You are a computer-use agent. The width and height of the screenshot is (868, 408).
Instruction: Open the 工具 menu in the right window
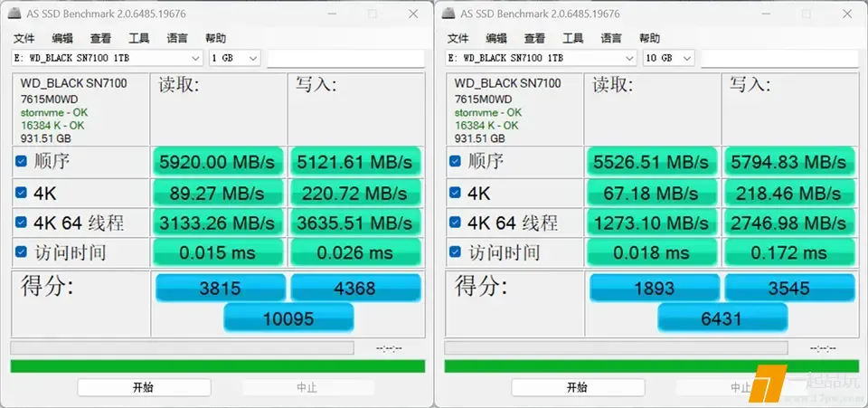point(573,38)
